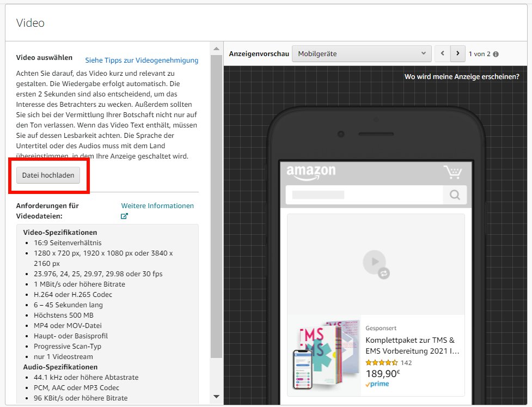The image size is (532, 407).
Task: Click the 16:9 Seitenverhältnis list item
Action: (x=68, y=242)
